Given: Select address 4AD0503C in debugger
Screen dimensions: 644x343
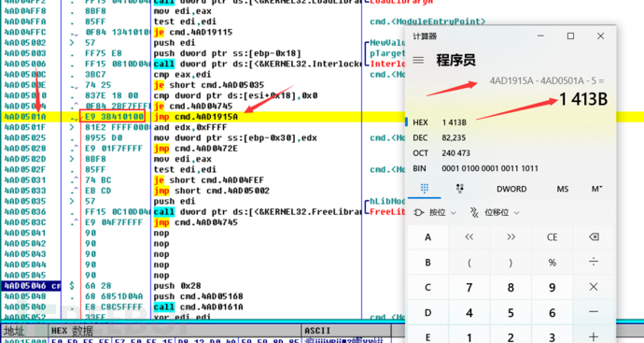Looking at the screenshot, I should pos(25,222).
